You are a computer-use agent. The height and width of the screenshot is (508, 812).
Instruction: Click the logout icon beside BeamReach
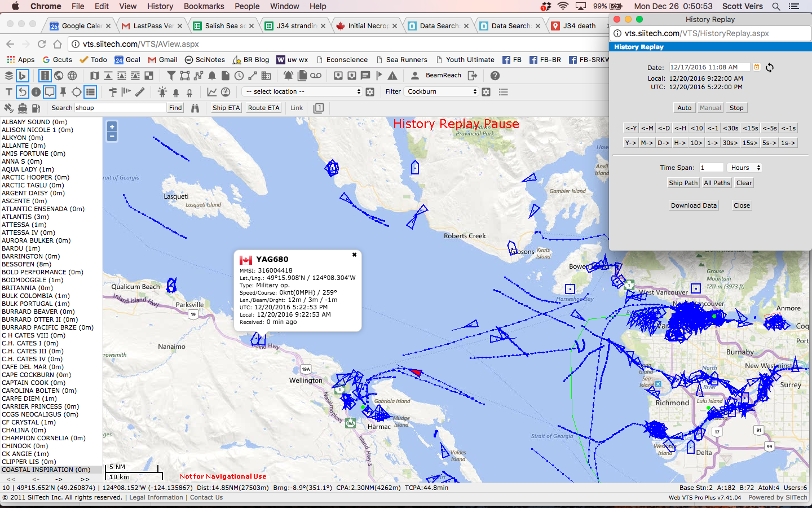pyautogui.click(x=473, y=76)
